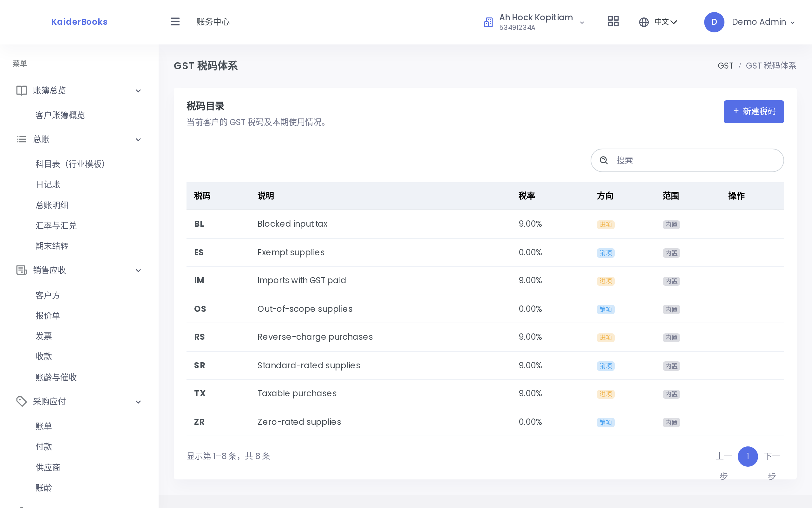
Task: Click the search magnifier icon
Action: [604, 160]
